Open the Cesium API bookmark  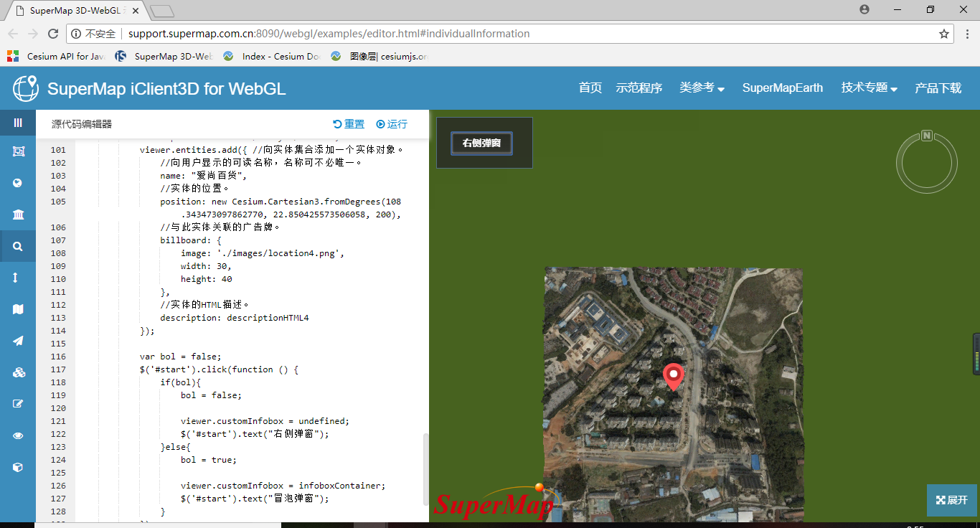[x=56, y=56]
